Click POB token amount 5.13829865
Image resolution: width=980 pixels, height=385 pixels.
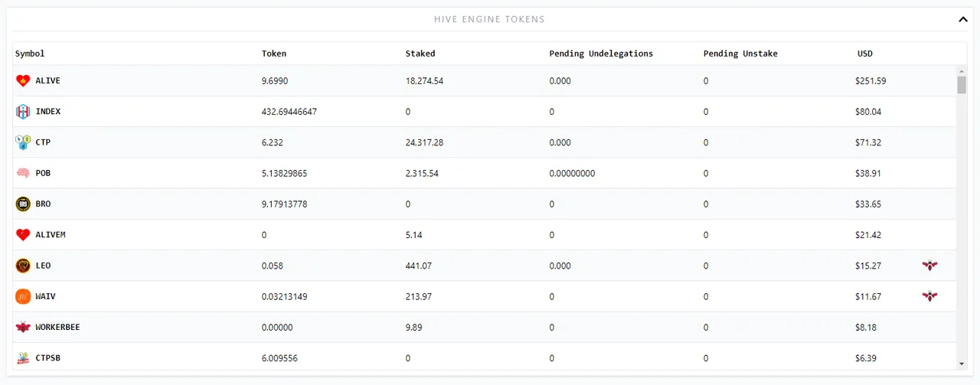point(285,173)
